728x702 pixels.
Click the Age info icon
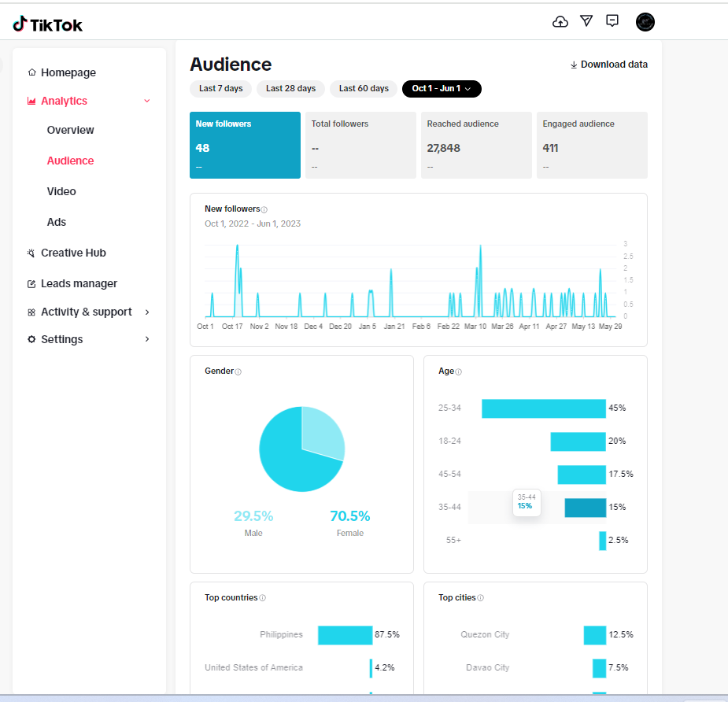(x=459, y=372)
